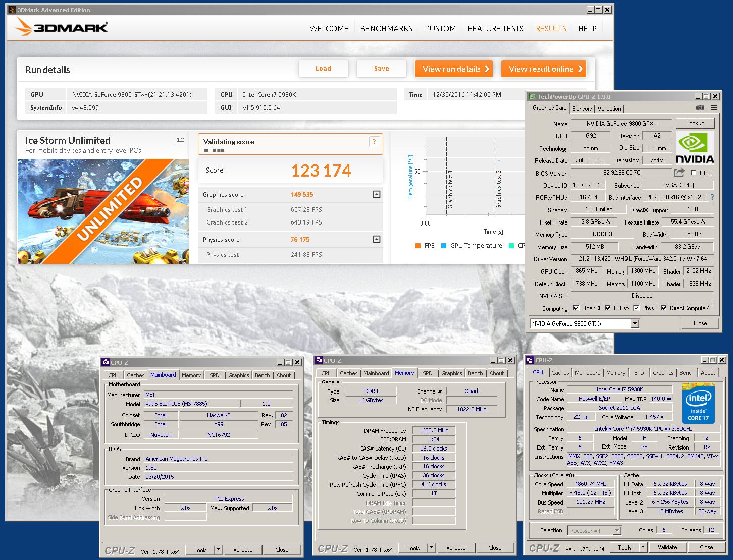
Task: Switch to Sensors tab in GPU-Z
Action: pyautogui.click(x=582, y=108)
